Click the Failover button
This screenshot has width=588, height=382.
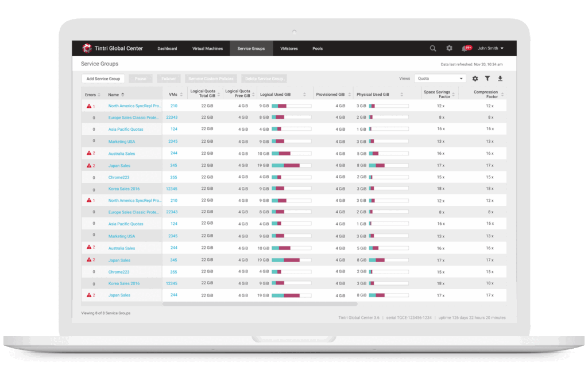click(169, 79)
